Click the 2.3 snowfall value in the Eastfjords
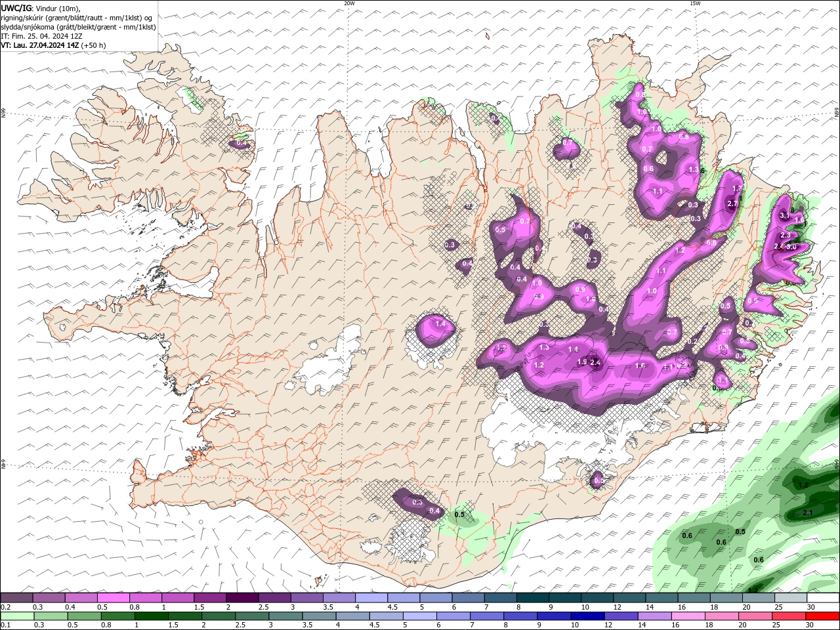This screenshot has height=630, width=840. (x=785, y=235)
